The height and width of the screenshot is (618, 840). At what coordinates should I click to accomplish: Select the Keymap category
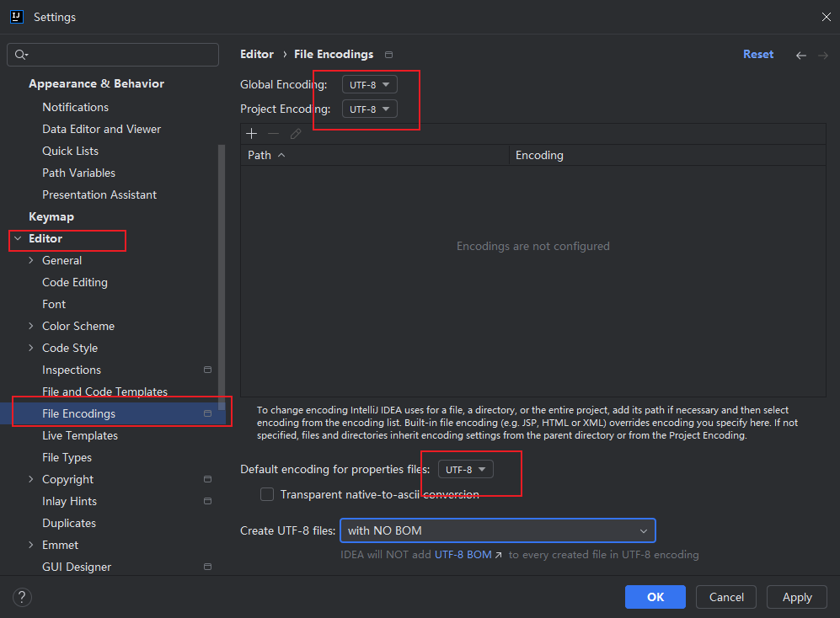pyautogui.click(x=51, y=217)
